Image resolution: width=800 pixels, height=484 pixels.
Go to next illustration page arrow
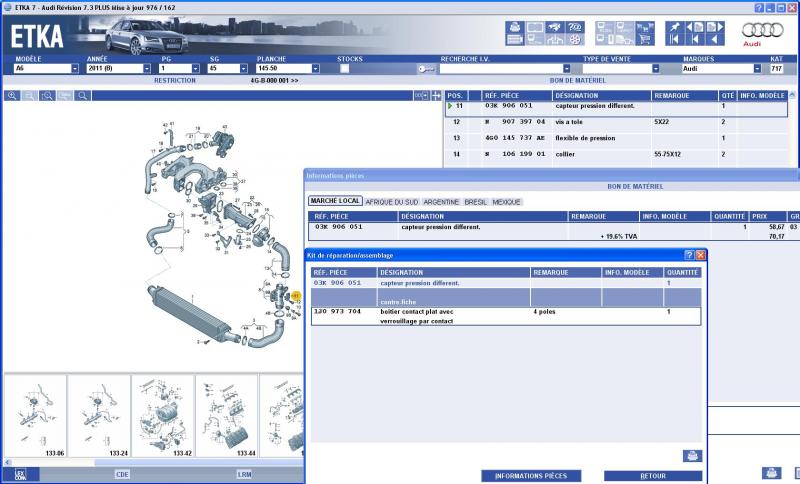[x=715, y=27]
